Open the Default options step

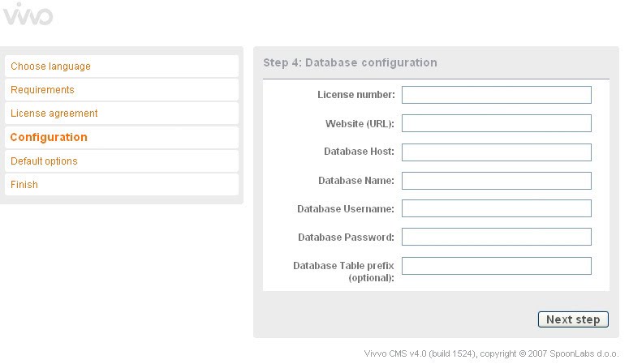click(x=44, y=161)
